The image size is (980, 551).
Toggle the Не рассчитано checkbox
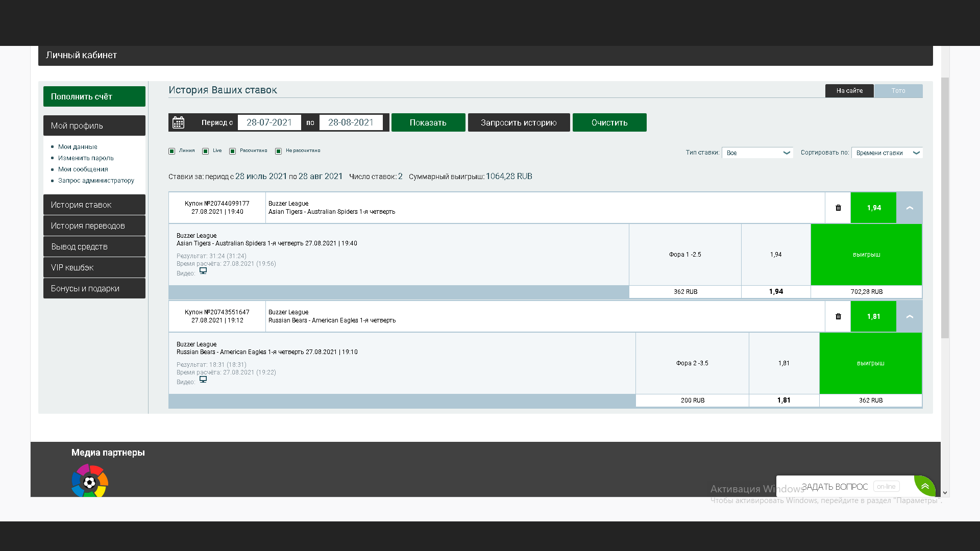279,151
